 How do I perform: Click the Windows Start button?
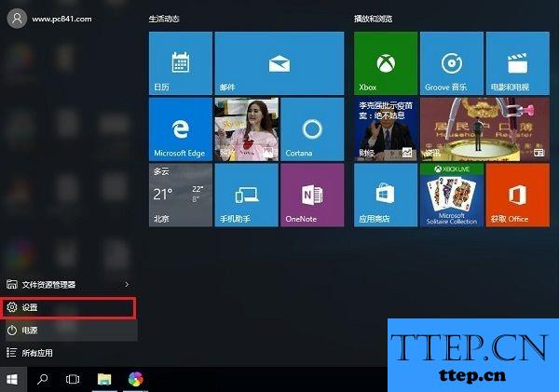(x=12, y=380)
